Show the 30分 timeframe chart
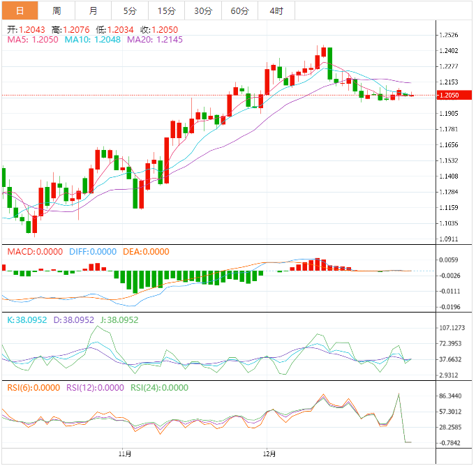This screenshot has width=476, height=466. 203,10
